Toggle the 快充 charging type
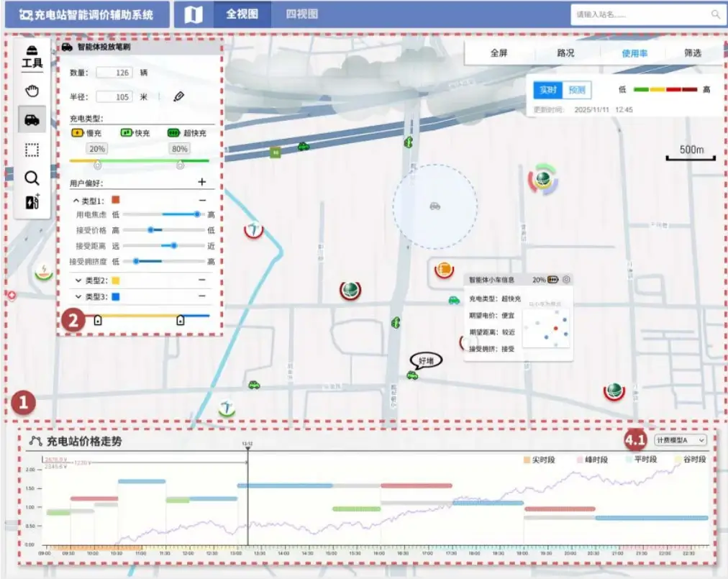Image resolution: width=728 pixels, height=579 pixels. (135, 133)
